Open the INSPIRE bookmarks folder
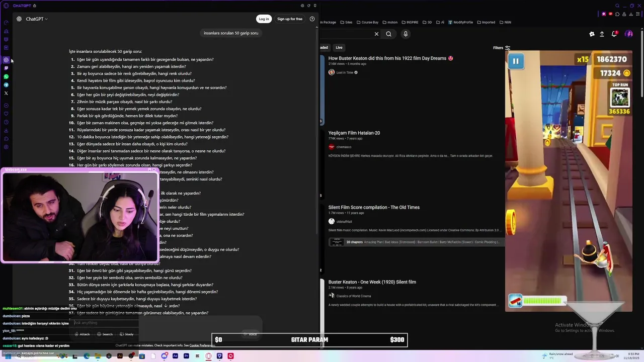The height and width of the screenshot is (362, 644). [x=410, y=22]
